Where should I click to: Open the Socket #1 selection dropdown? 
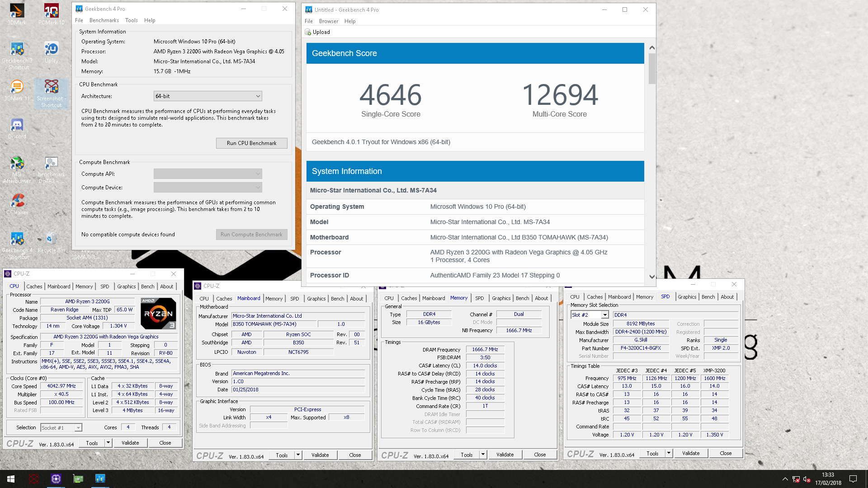61,427
